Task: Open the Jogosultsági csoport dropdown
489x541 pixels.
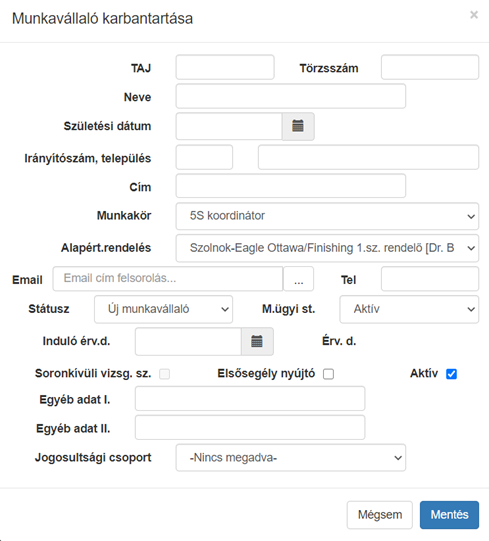Action: (x=291, y=458)
